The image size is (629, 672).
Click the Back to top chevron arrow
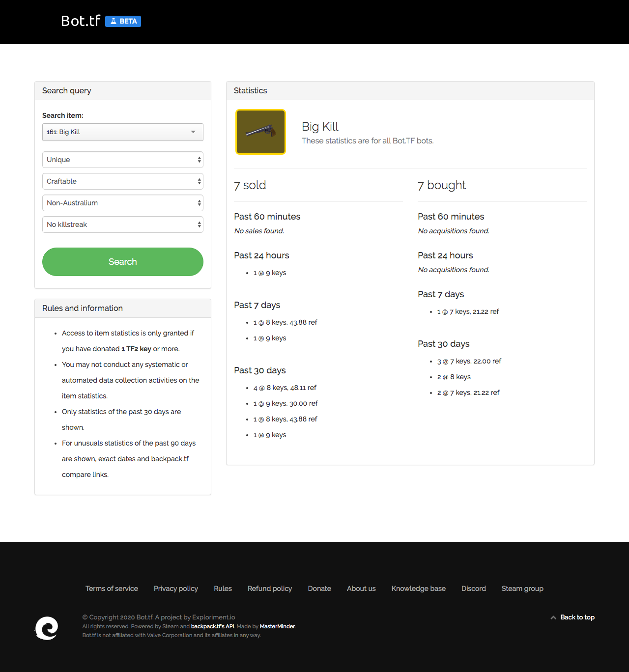[x=553, y=617]
